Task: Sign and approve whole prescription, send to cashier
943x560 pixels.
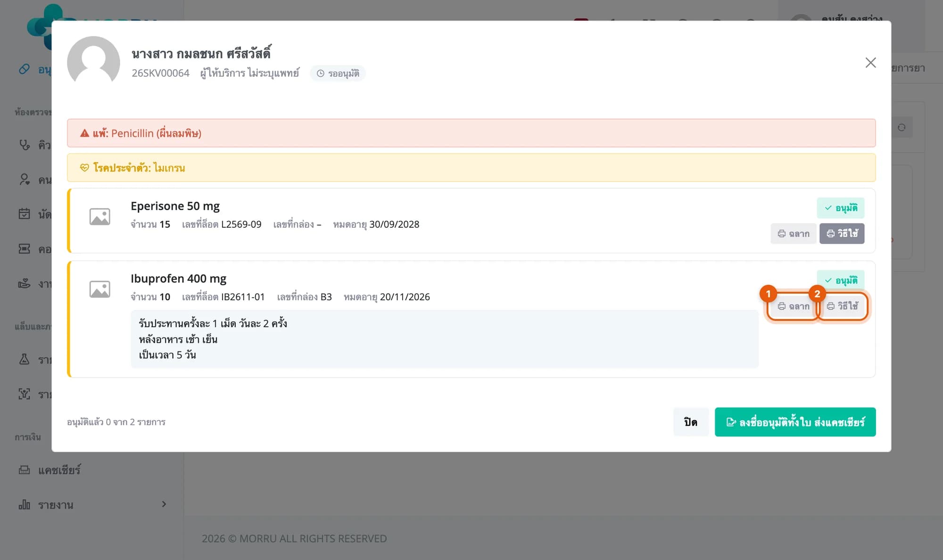Action: click(x=795, y=422)
